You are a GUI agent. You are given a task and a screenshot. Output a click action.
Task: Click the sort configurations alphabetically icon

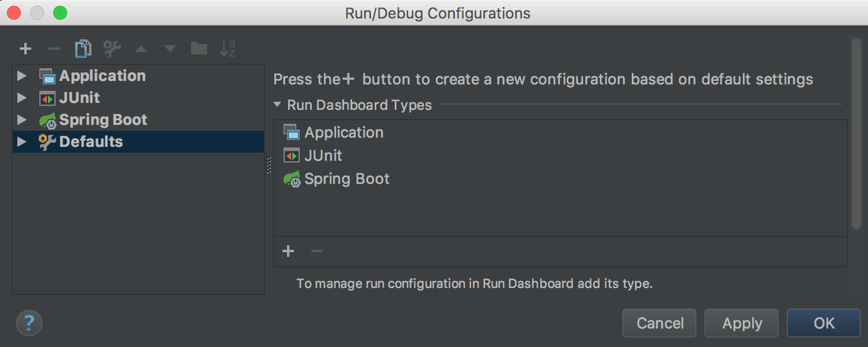click(228, 49)
